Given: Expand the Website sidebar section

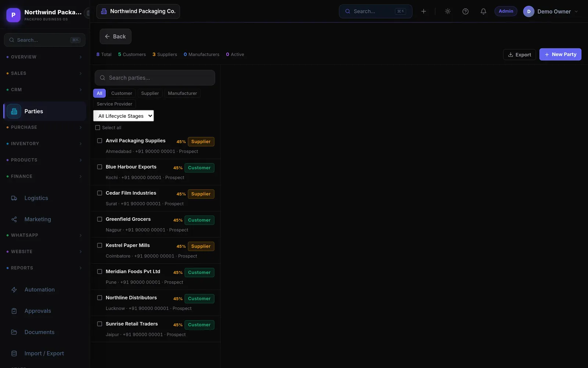Looking at the screenshot, I should click(x=44, y=252).
